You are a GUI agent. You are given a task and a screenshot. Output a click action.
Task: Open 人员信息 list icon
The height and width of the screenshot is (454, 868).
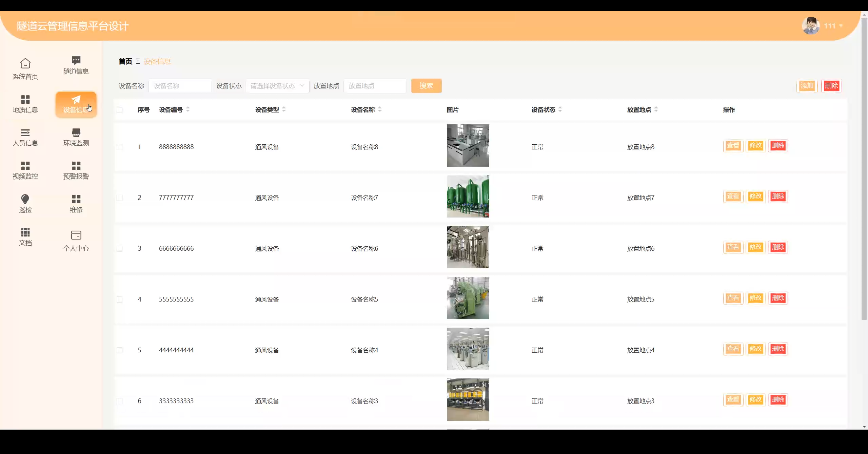pyautogui.click(x=25, y=132)
